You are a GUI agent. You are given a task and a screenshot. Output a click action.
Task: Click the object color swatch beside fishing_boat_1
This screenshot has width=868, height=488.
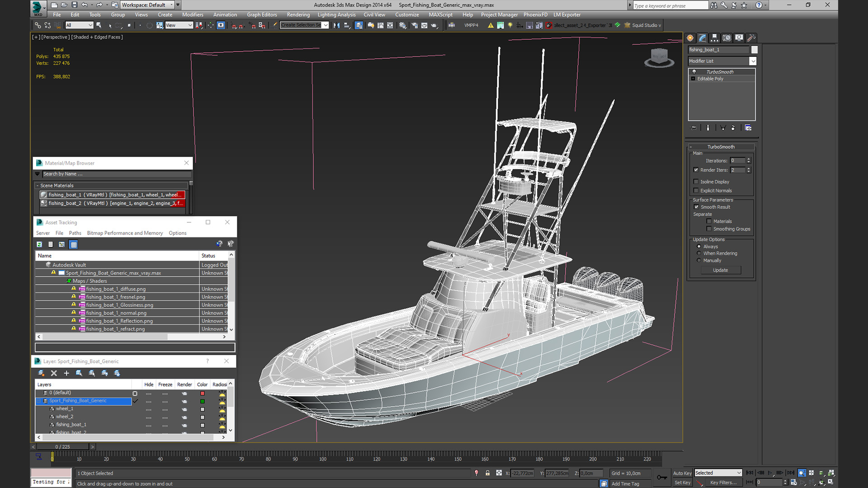point(754,50)
